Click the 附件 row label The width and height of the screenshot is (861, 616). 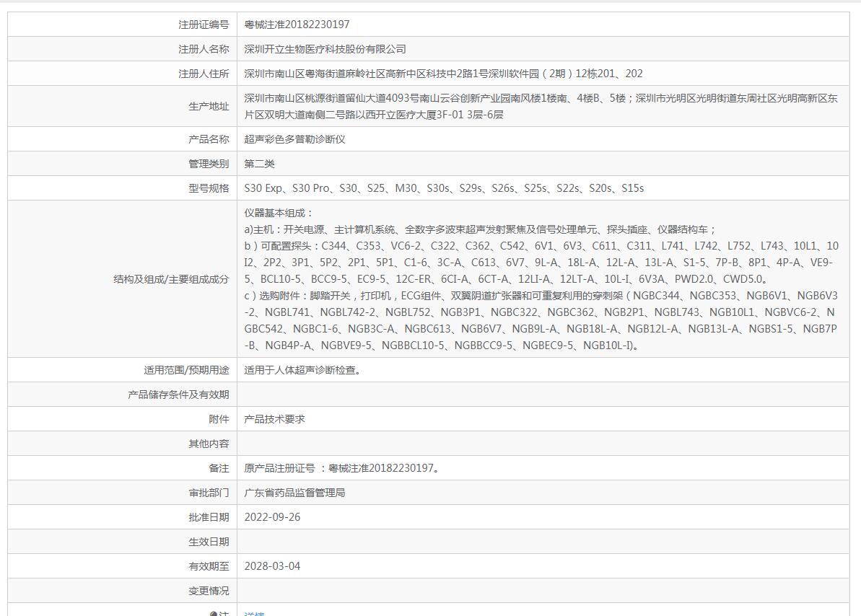[219, 420]
